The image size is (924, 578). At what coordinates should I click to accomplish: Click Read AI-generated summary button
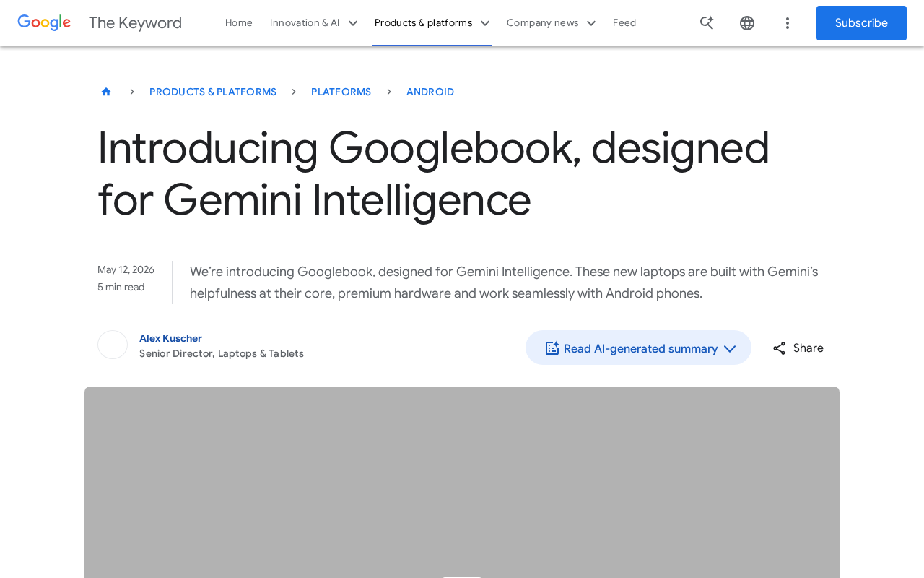pyautogui.click(x=638, y=348)
